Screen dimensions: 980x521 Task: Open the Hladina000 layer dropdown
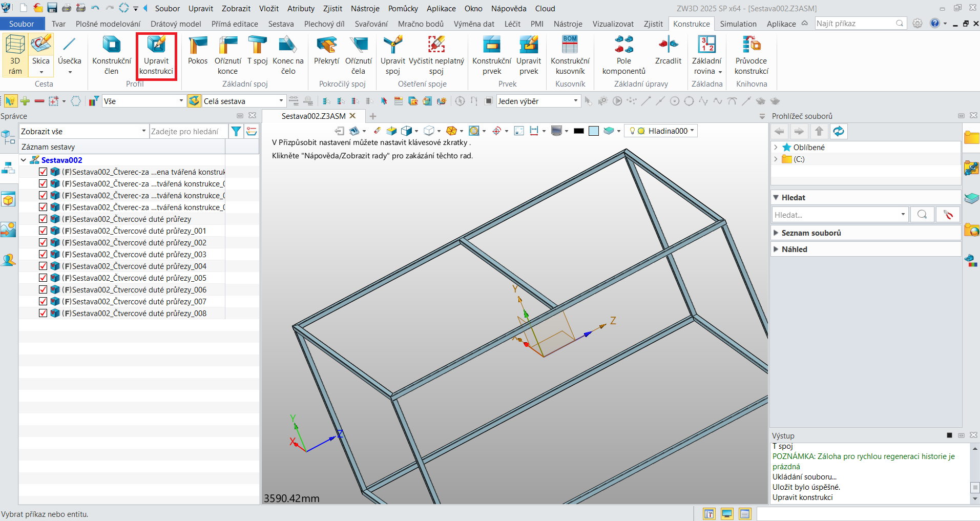(x=661, y=131)
